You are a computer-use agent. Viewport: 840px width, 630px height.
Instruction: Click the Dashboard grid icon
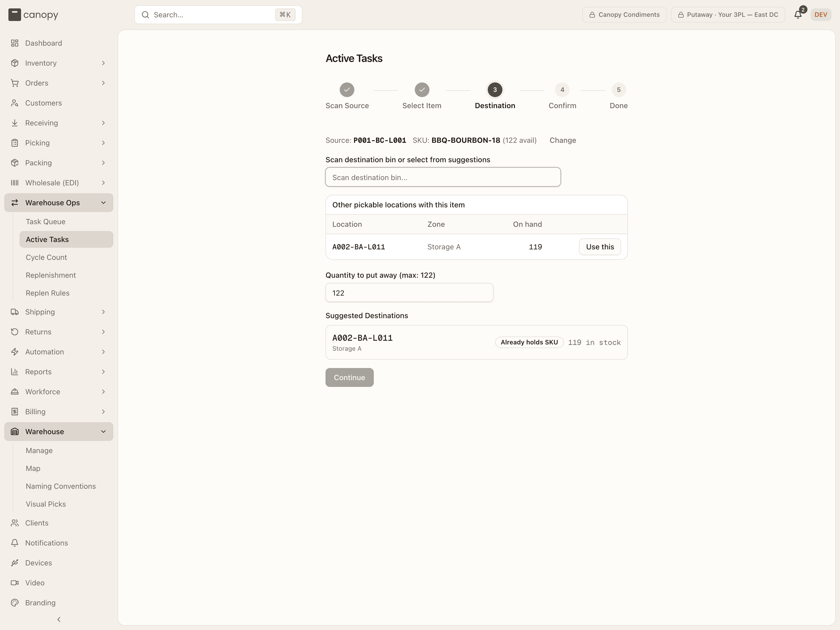pyautogui.click(x=15, y=43)
